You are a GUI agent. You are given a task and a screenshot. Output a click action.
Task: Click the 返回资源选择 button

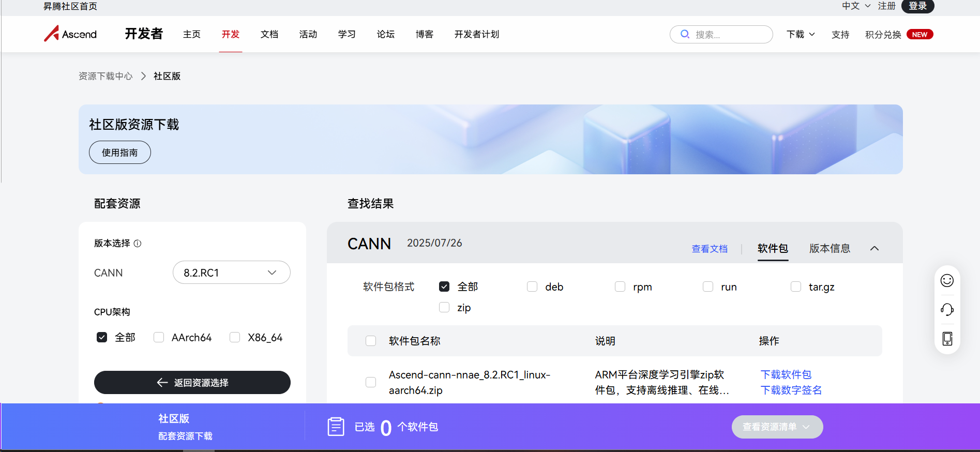click(x=192, y=382)
